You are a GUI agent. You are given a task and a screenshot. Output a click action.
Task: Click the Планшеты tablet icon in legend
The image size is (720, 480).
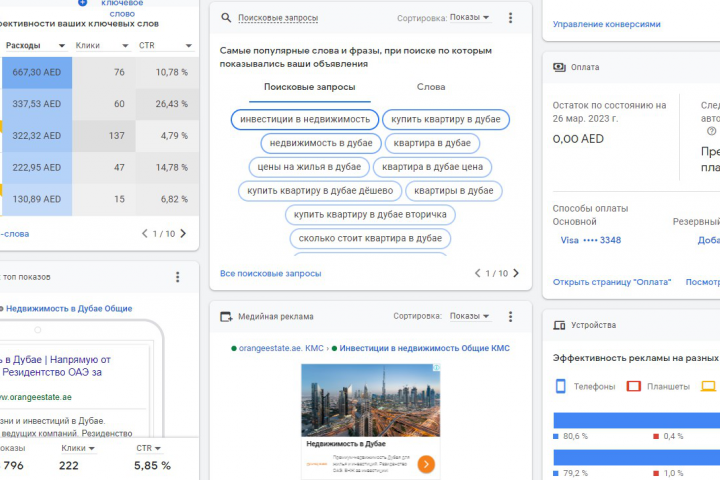634,386
